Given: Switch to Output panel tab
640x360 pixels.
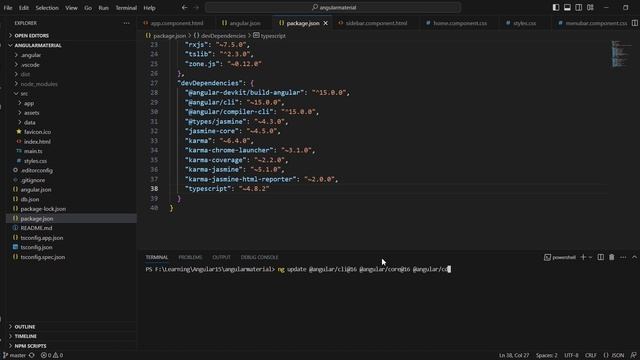Looking at the screenshot, I should (221, 257).
